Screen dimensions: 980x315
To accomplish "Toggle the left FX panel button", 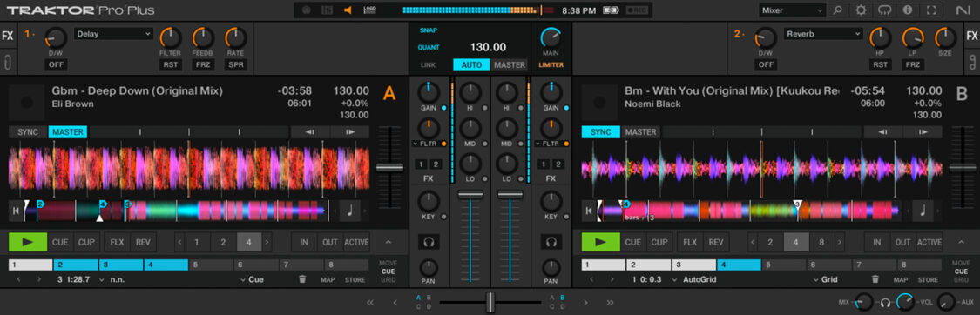I will pyautogui.click(x=8, y=36).
